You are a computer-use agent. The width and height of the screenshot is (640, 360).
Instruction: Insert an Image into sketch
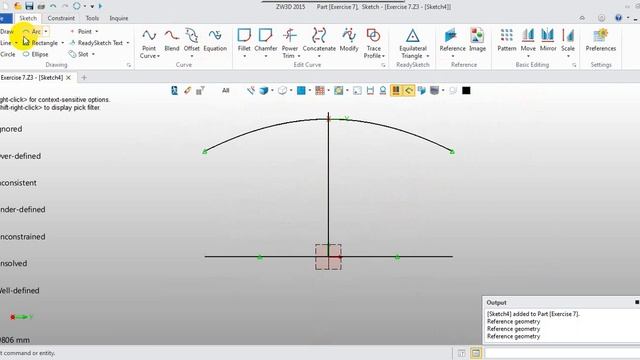(x=477, y=40)
